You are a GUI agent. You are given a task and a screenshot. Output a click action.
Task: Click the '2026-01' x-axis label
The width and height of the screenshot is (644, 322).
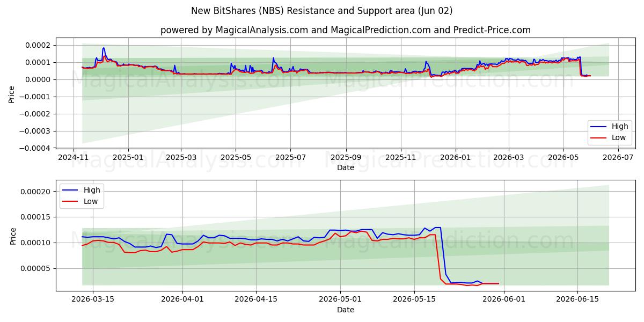coord(455,158)
